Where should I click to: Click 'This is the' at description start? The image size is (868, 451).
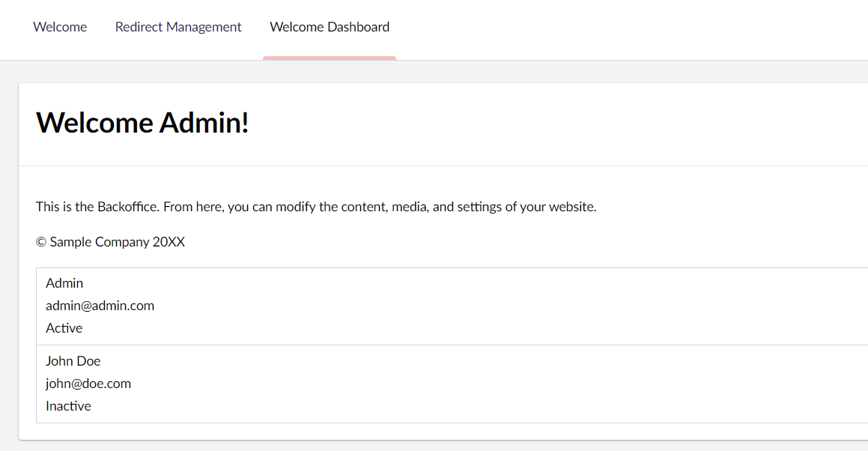(64, 207)
